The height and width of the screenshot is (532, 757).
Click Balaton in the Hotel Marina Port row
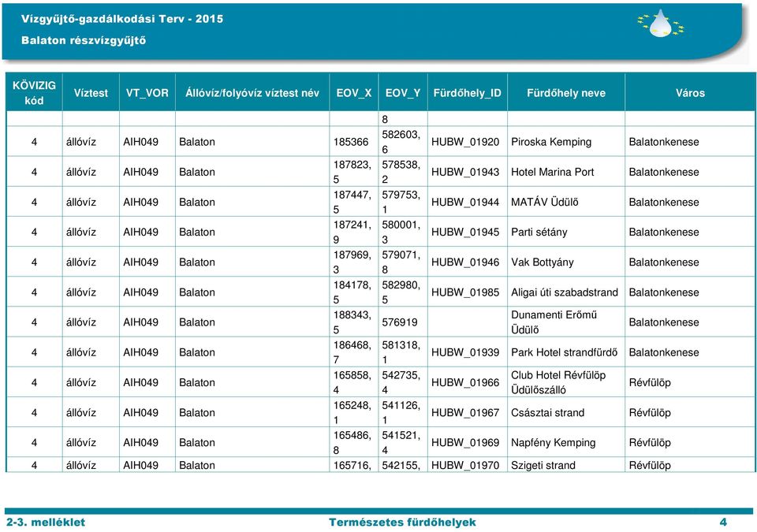pyautogui.click(x=197, y=172)
